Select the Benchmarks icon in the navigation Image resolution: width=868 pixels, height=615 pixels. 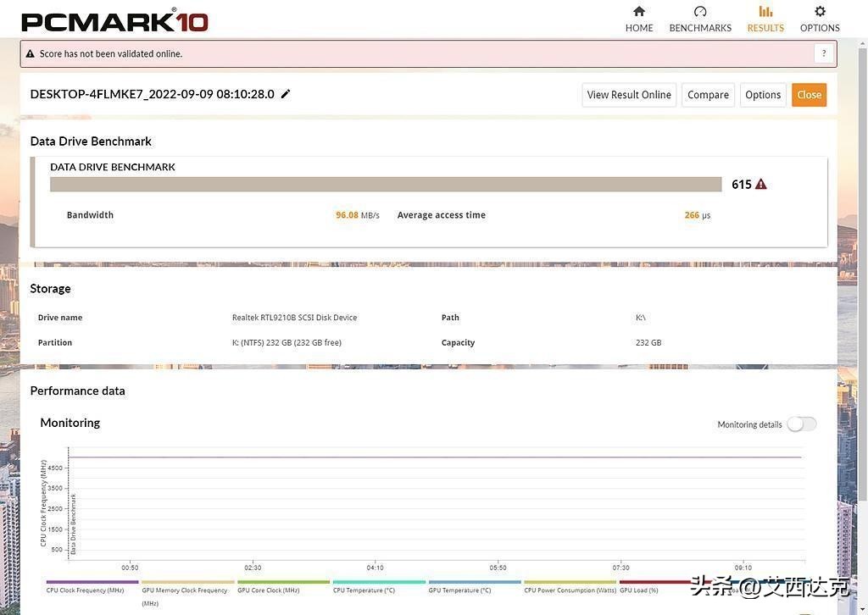(x=699, y=18)
